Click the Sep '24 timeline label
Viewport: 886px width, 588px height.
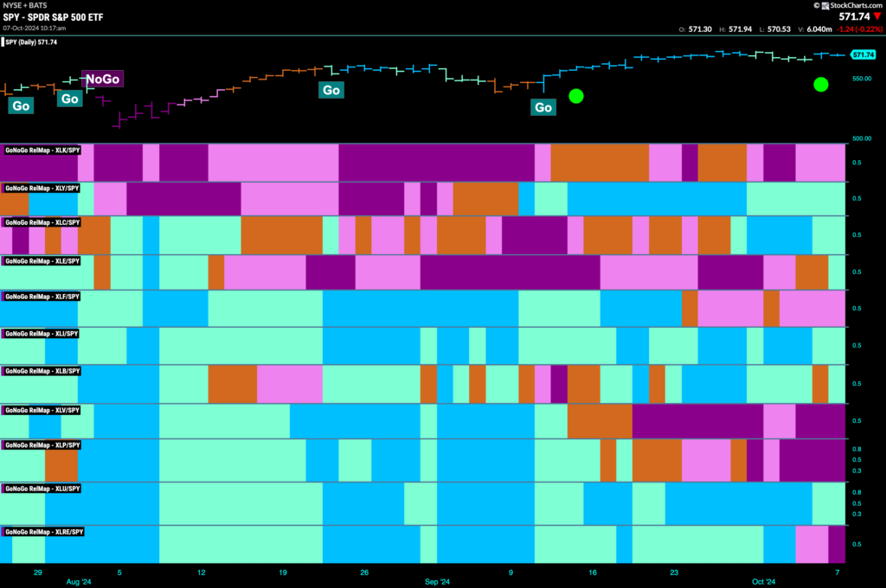pyautogui.click(x=437, y=582)
